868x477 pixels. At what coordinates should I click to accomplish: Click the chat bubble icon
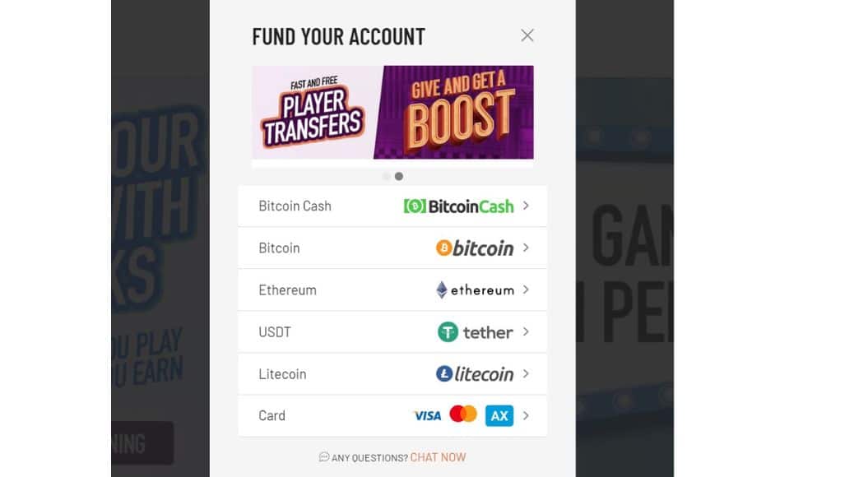point(324,457)
